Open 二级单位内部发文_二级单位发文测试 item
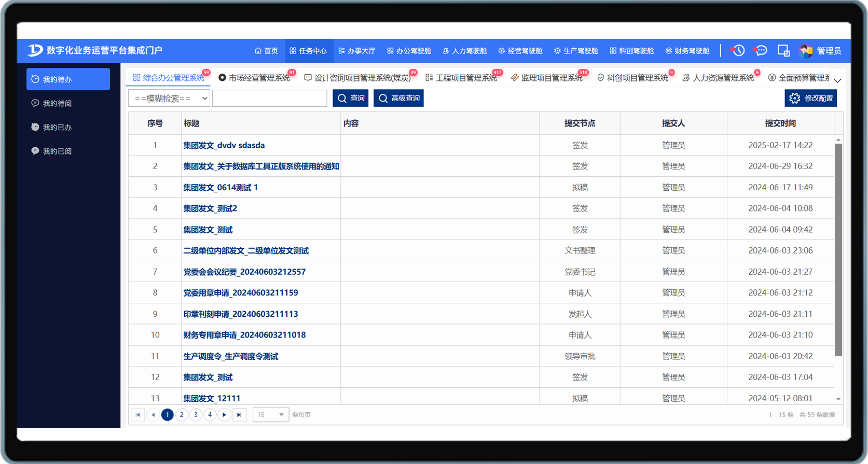 click(x=246, y=250)
